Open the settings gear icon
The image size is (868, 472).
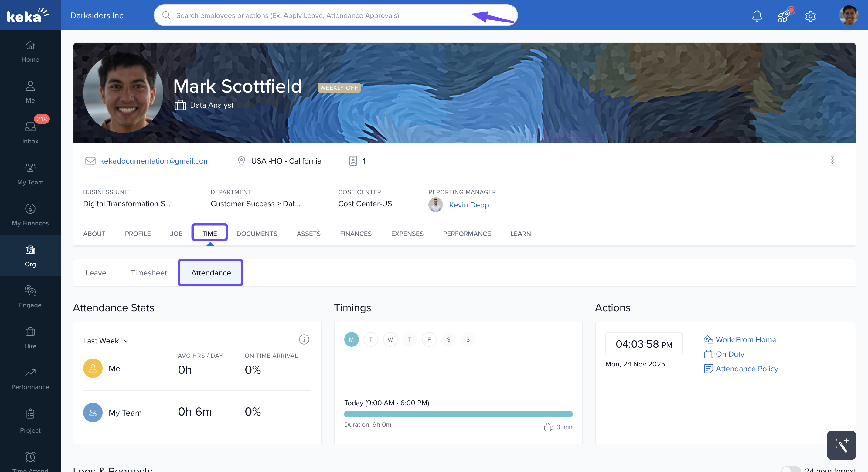tap(810, 16)
